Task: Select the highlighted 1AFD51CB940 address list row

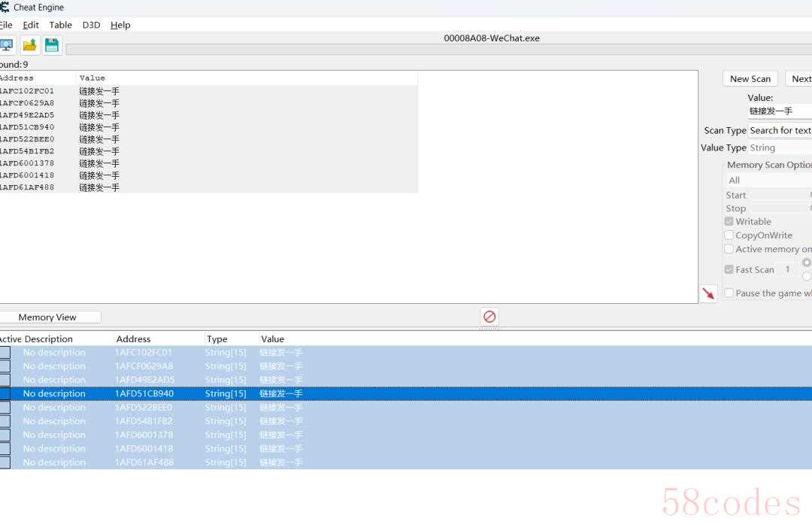Action: click(x=406, y=394)
